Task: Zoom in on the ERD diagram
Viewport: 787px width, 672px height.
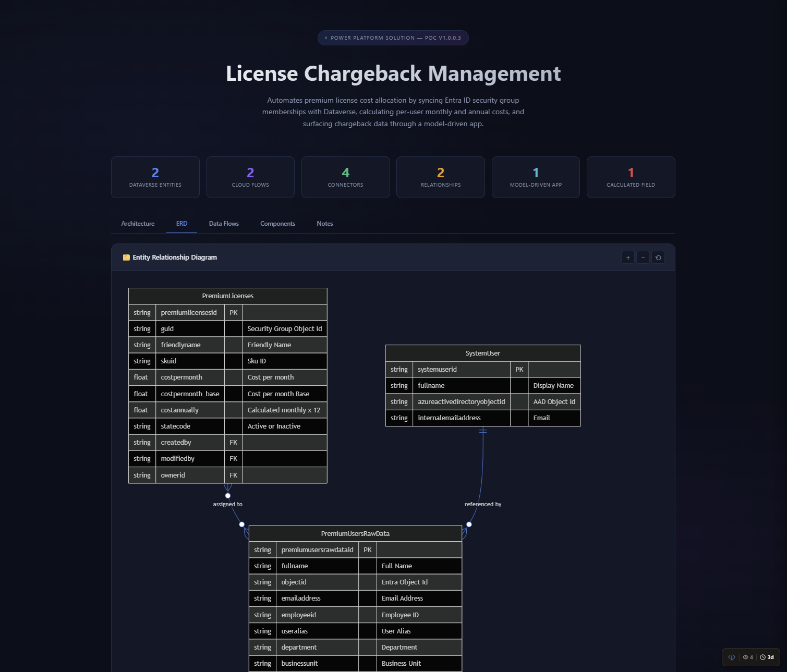Action: [627, 257]
